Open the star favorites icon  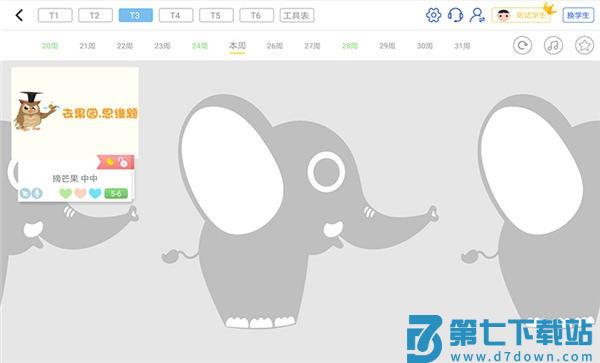coord(584,46)
